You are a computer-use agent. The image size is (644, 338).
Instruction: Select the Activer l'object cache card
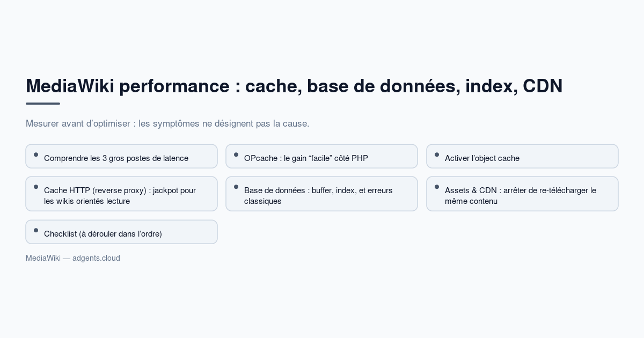click(x=522, y=156)
